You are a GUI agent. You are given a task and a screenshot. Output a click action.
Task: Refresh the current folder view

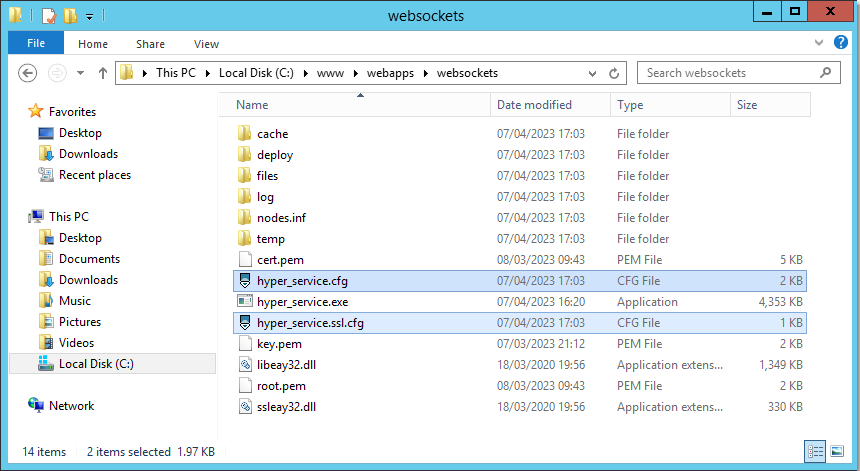(x=614, y=73)
